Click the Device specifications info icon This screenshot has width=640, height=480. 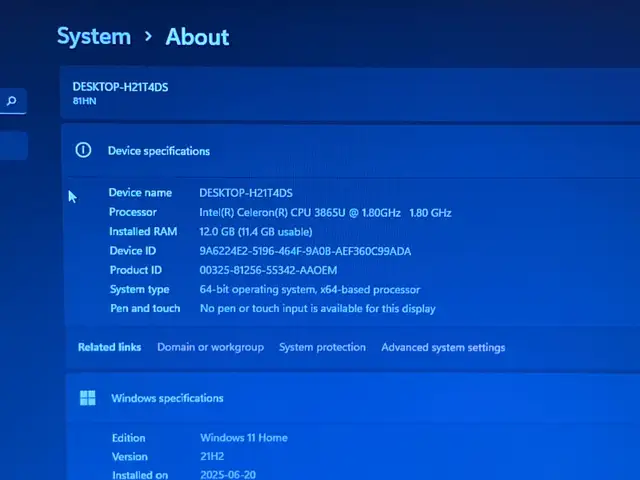83,150
